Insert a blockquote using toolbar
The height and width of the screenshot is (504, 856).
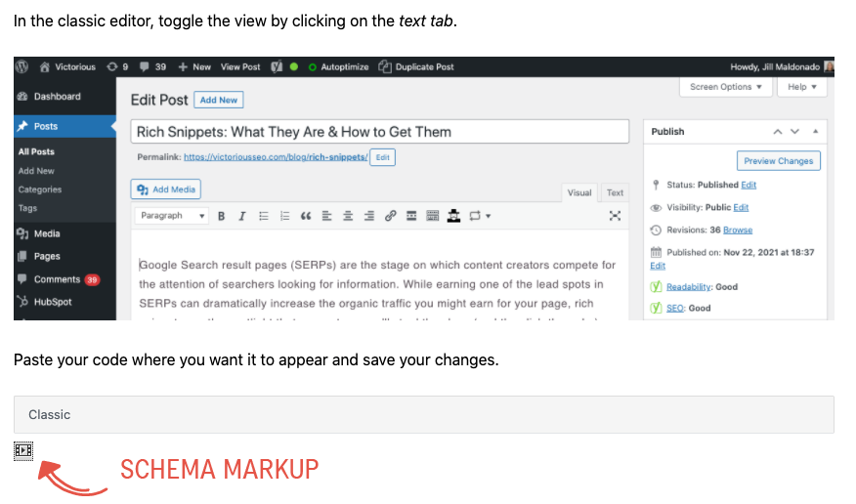(x=306, y=216)
